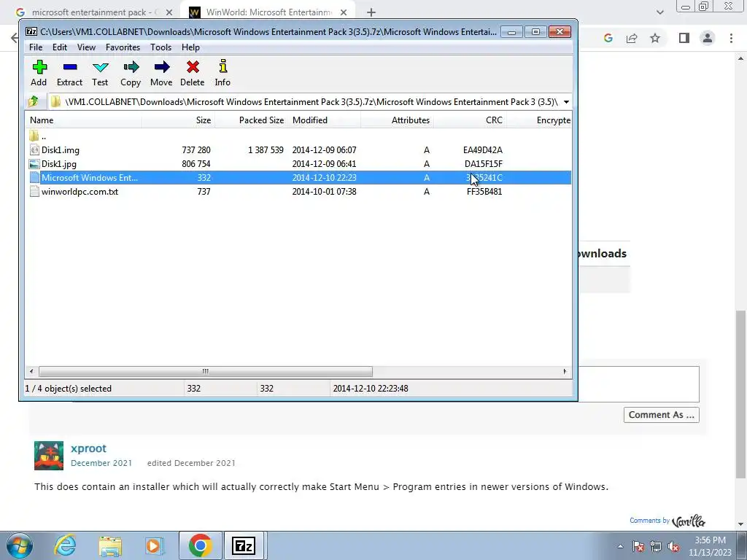Bookmark the page with Chrome's star icon
Image resolution: width=747 pixels, height=560 pixels.
click(655, 38)
